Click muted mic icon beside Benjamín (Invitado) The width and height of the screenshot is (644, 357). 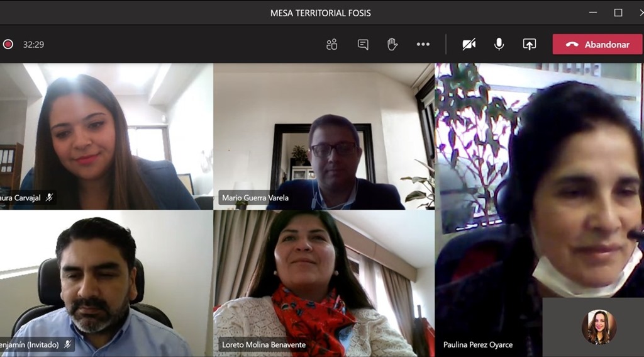67,344
